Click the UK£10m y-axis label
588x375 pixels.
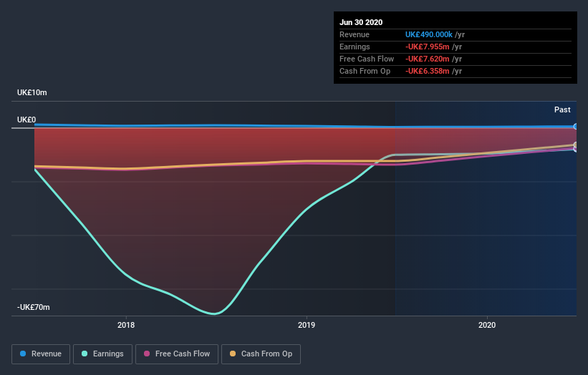(x=32, y=92)
